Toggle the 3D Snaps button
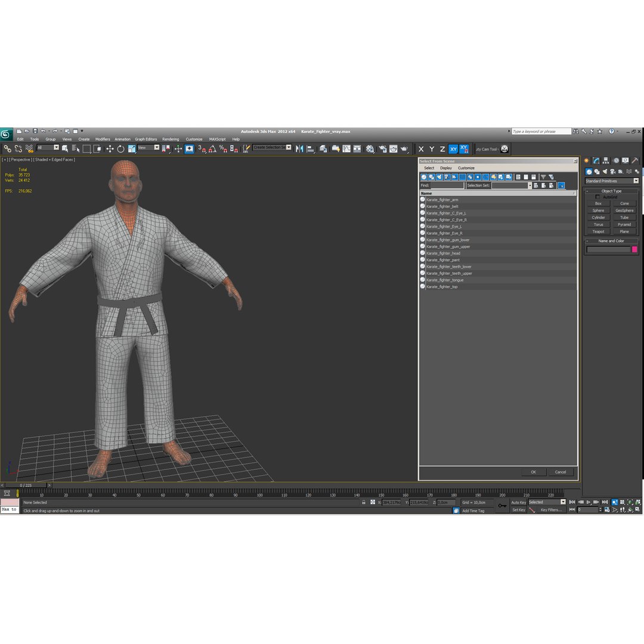The height and width of the screenshot is (644, 644). [202, 148]
